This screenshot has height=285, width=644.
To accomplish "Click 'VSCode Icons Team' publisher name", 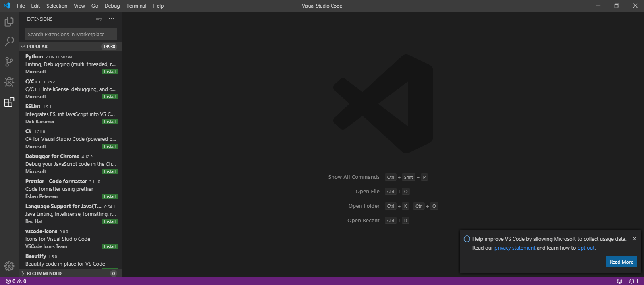I will tap(46, 246).
